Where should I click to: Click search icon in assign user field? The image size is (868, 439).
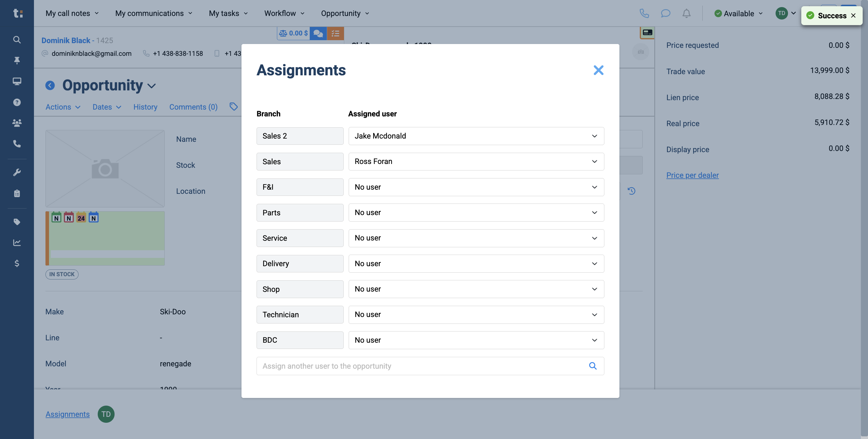tap(593, 366)
